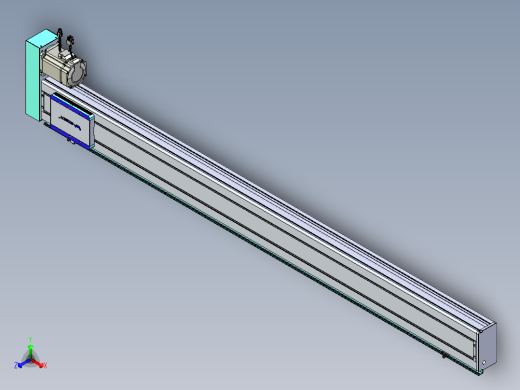Select the blue-edged slider carriage plate
The image size is (520, 390).
pos(72,121)
